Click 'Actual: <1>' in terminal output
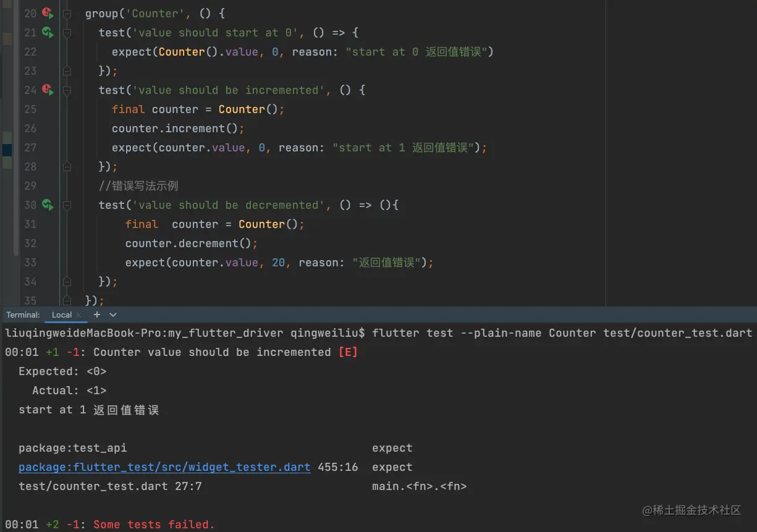This screenshot has height=532, width=757. point(69,391)
